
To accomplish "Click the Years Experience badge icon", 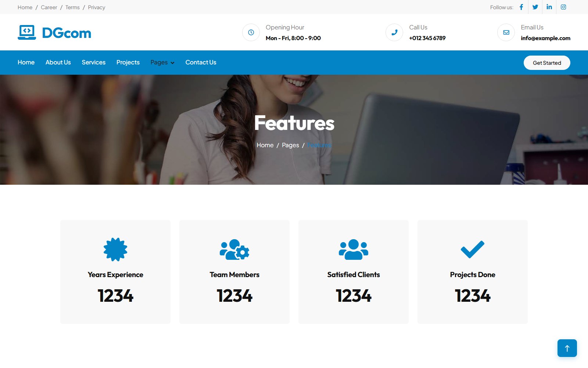I will click(115, 250).
